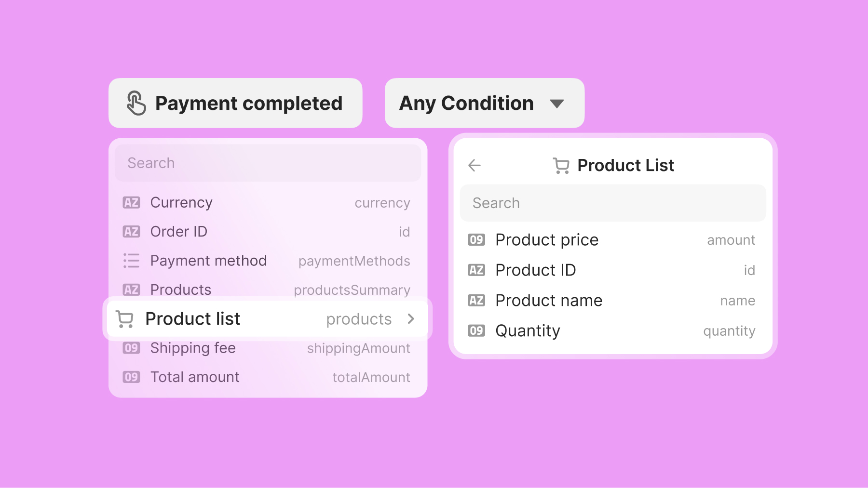The image size is (868, 488).
Task: Click the AZ text icon beside Currency
Action: 131,203
